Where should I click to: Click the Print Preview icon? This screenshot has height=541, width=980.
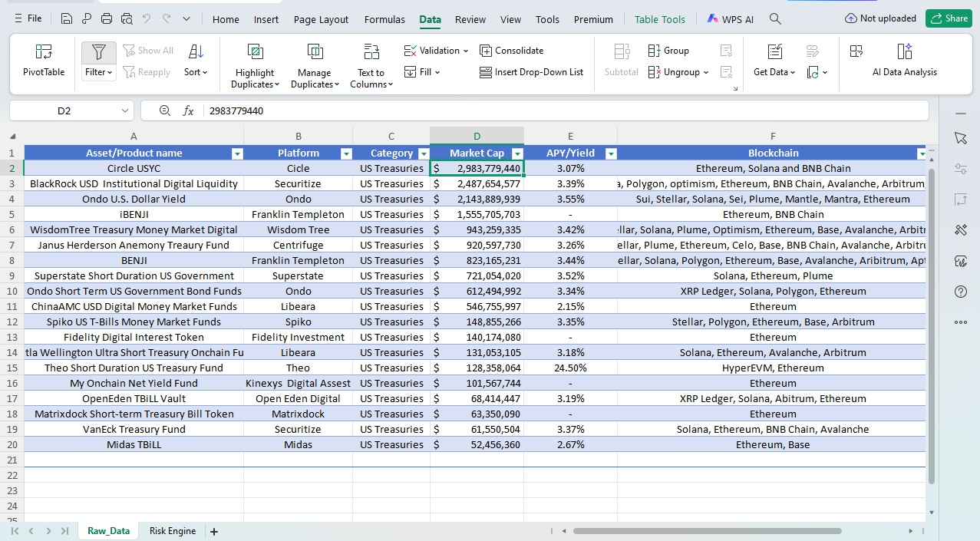pyautogui.click(x=127, y=18)
